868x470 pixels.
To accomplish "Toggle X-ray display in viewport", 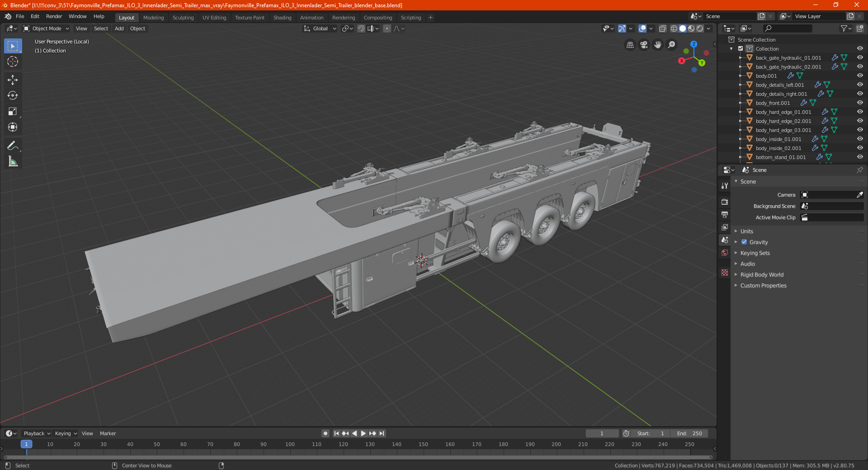I will click(x=663, y=28).
